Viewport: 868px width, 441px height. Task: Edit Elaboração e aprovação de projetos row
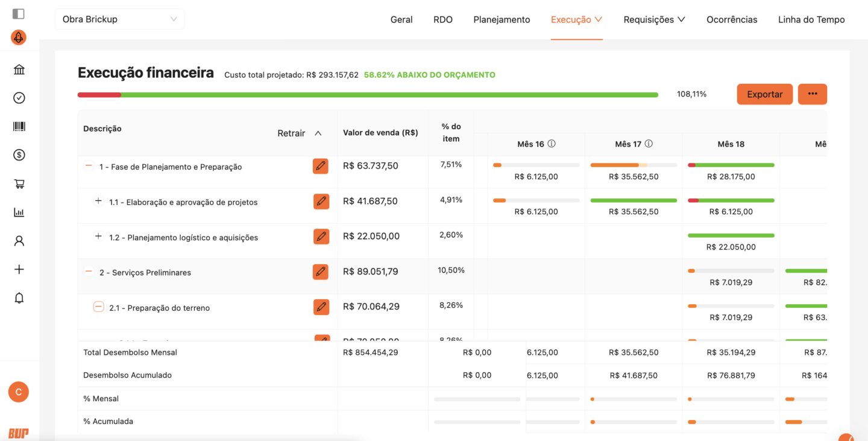[x=321, y=201]
